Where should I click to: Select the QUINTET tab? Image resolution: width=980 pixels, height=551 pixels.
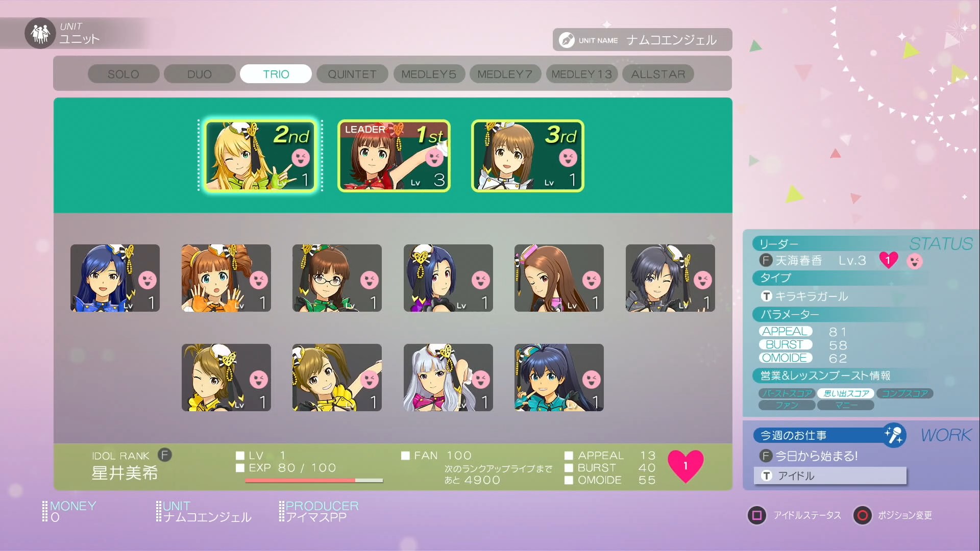coord(352,74)
